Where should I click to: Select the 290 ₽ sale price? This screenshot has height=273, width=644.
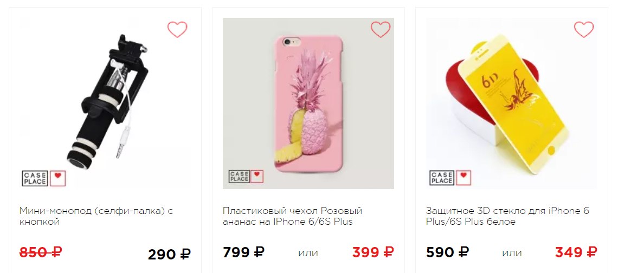coord(169,255)
